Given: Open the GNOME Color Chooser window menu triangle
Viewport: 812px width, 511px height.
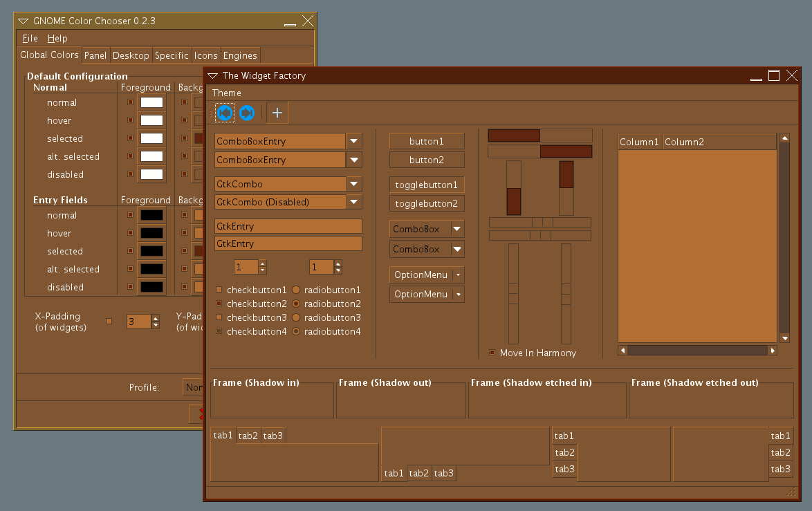Looking at the screenshot, I should tap(23, 21).
